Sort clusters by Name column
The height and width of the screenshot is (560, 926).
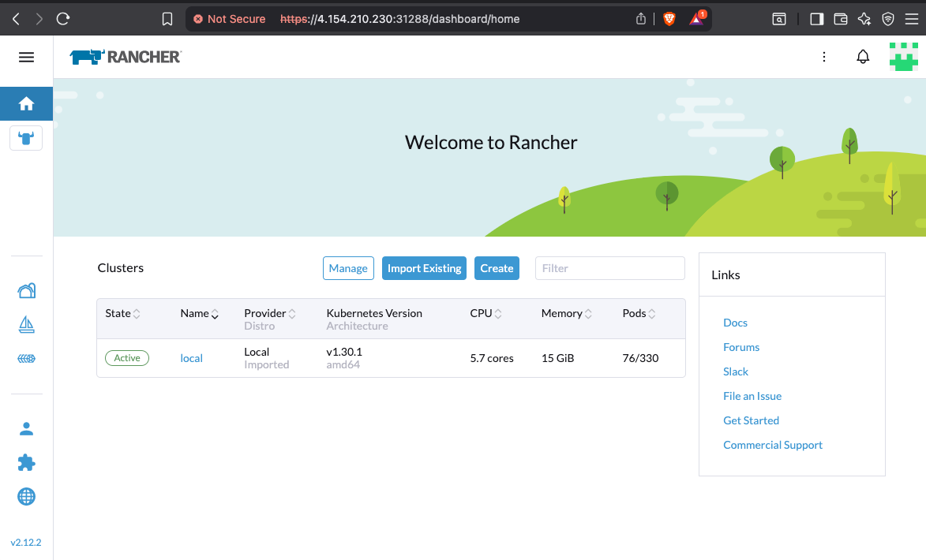196,313
